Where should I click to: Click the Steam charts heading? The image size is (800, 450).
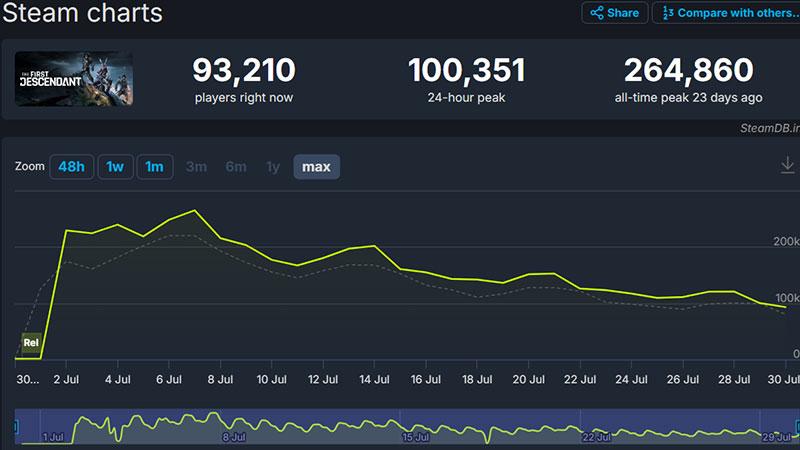pos(82,13)
